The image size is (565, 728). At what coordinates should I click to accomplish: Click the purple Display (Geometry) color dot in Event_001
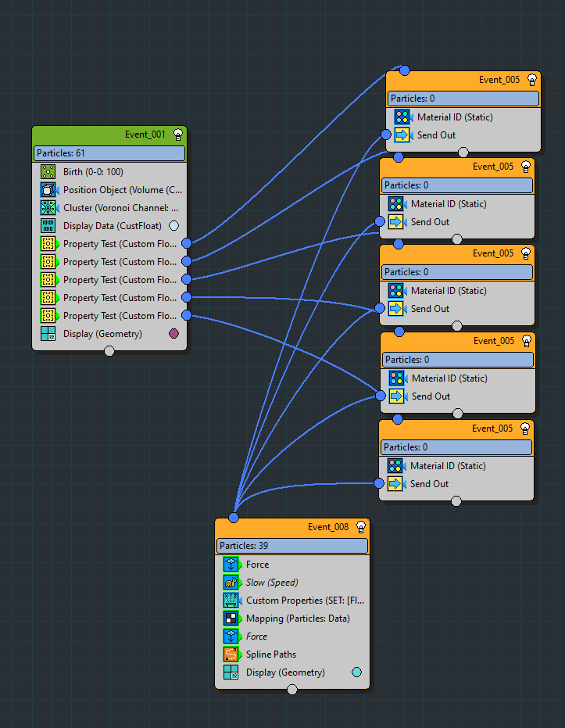[174, 334]
